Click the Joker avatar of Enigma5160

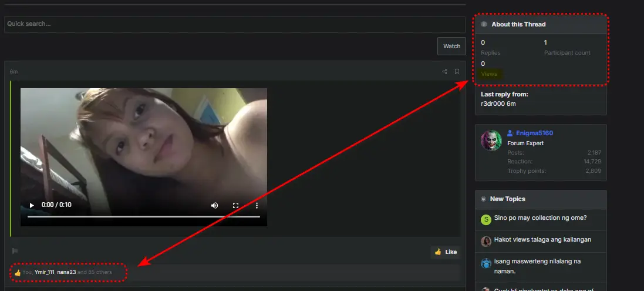(x=491, y=141)
